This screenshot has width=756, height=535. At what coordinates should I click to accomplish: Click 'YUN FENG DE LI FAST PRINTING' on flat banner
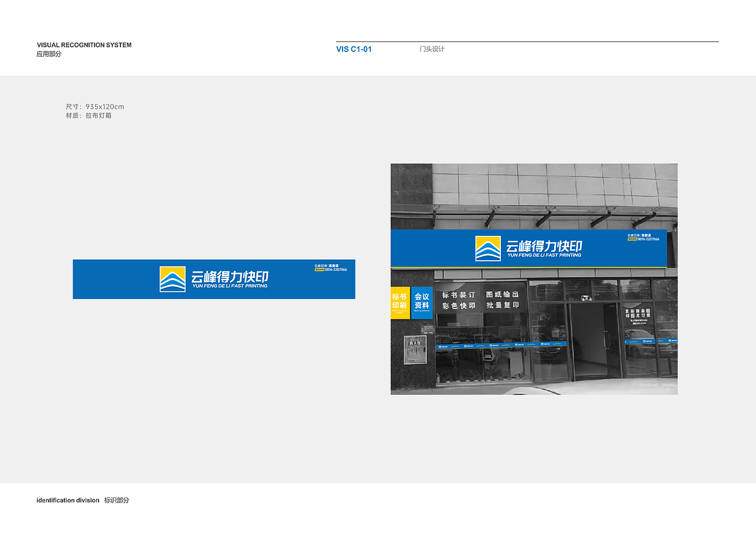point(230,286)
